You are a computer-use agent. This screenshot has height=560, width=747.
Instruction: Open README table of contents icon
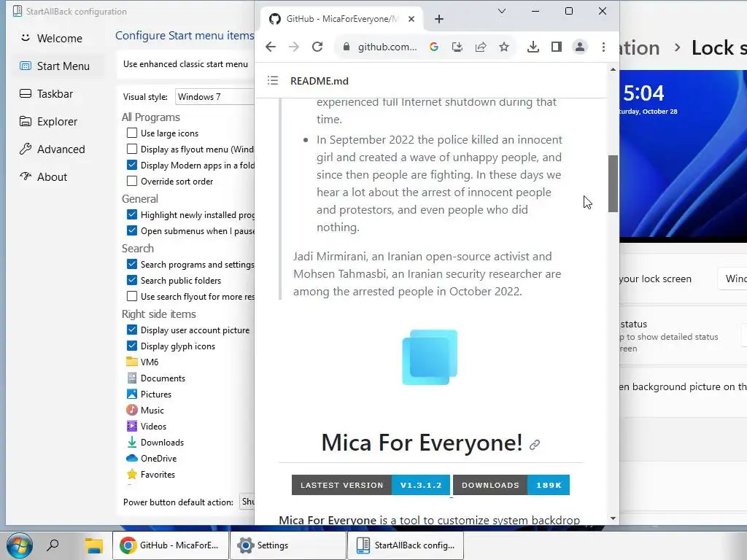click(x=273, y=80)
